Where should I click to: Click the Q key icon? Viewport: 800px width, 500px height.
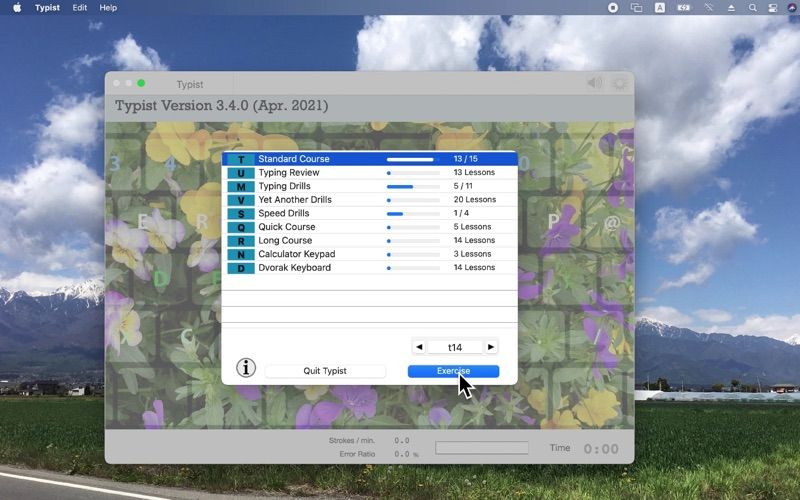(x=241, y=228)
